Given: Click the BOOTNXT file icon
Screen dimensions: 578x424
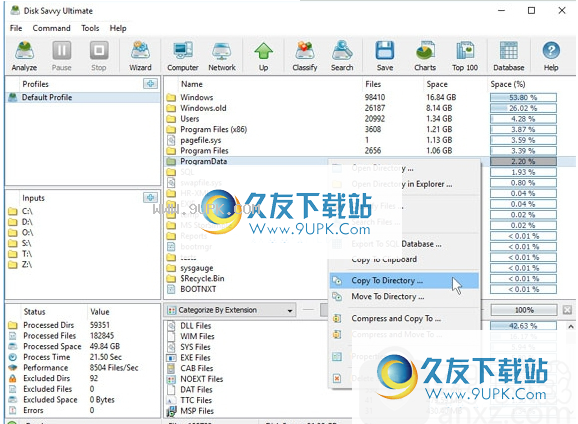Looking at the screenshot, I should point(171,289).
